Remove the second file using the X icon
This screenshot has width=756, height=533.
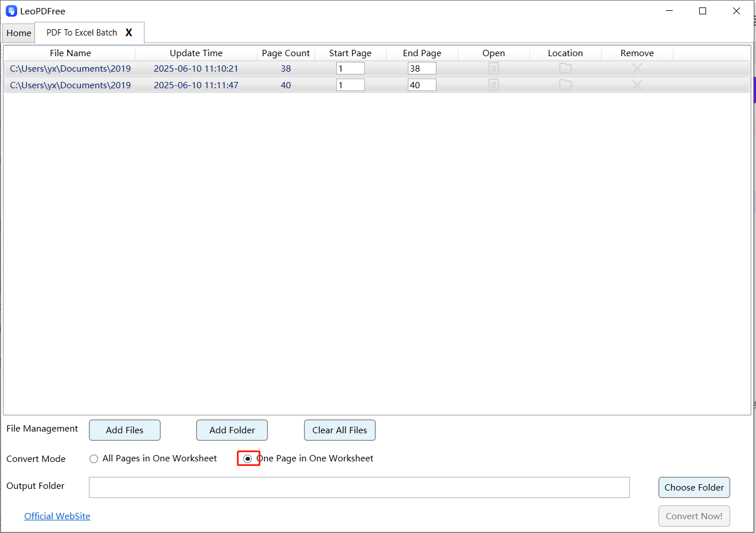(x=637, y=84)
